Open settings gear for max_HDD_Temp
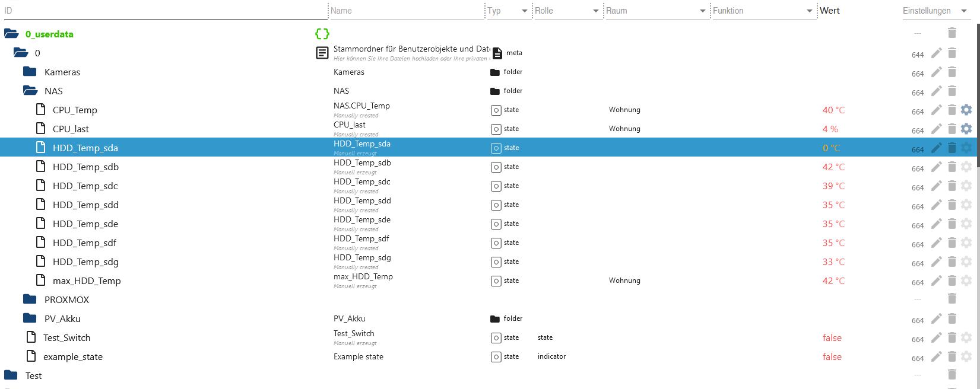This screenshot has height=389, width=980. click(966, 280)
